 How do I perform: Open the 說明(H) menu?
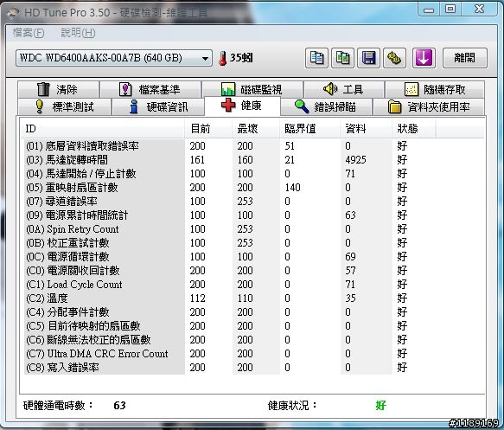coord(78,33)
